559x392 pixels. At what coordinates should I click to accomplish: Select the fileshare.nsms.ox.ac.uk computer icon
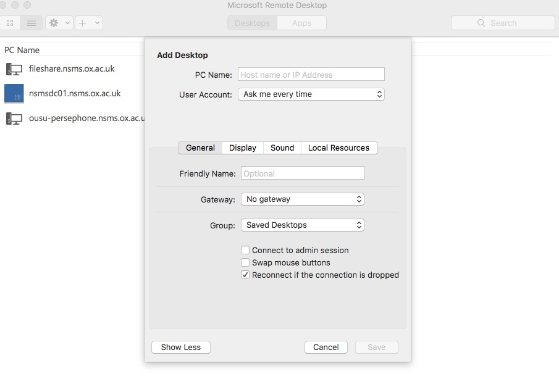click(14, 69)
